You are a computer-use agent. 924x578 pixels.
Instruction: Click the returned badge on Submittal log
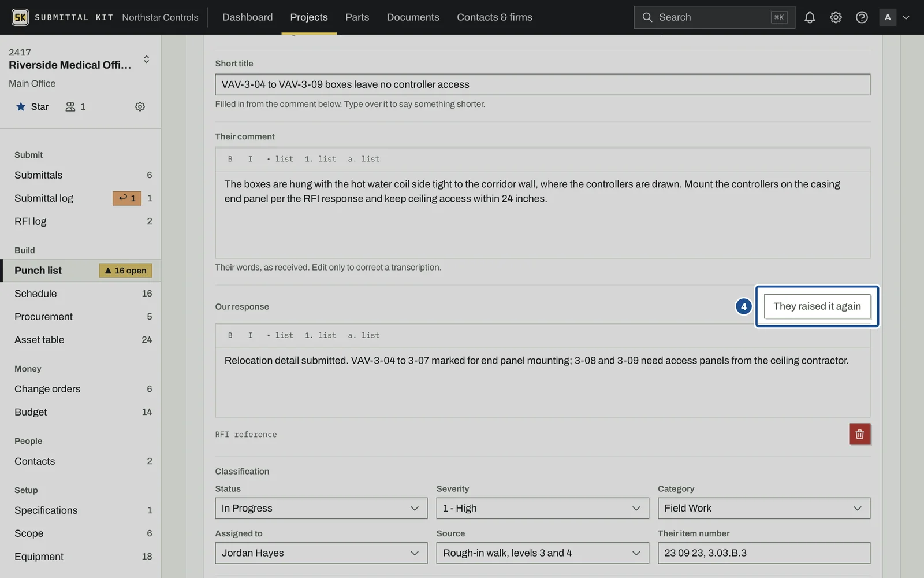[127, 198]
